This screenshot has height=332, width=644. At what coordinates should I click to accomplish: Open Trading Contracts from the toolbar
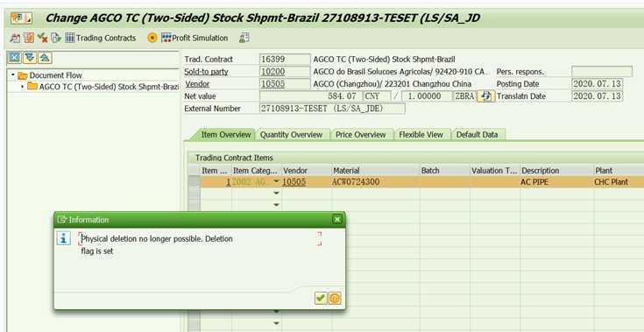[x=100, y=39]
